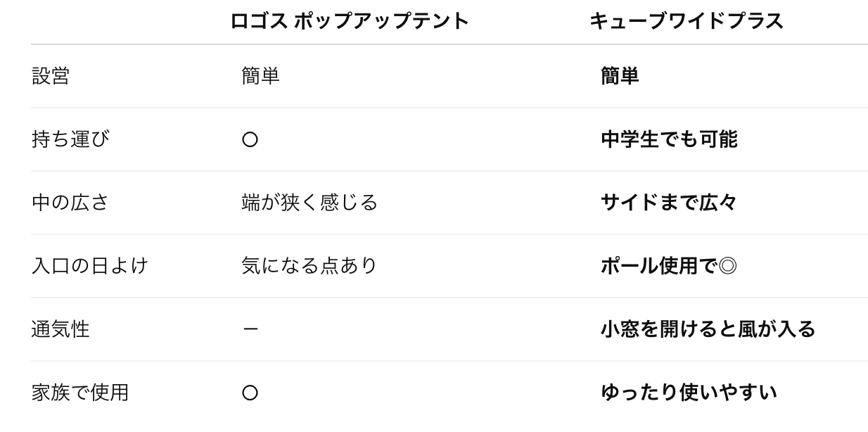Click the ロゴス ポップアップテント column header
868x432 pixels.
click(x=350, y=21)
